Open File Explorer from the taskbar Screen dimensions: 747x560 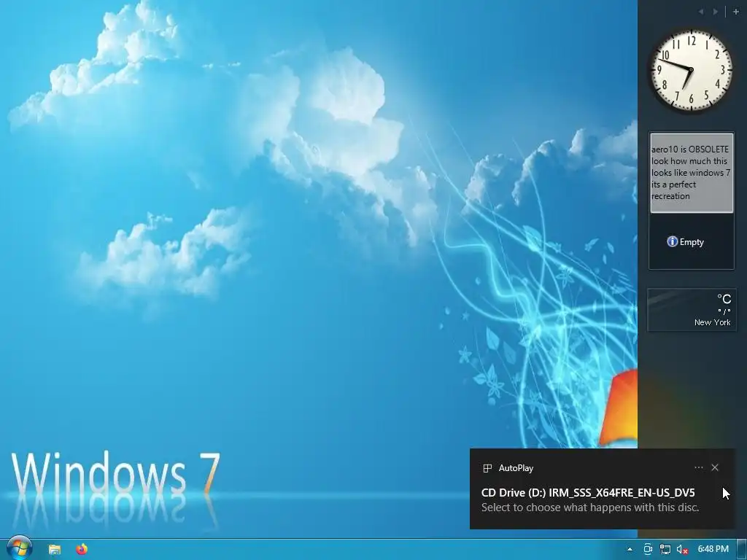54,549
